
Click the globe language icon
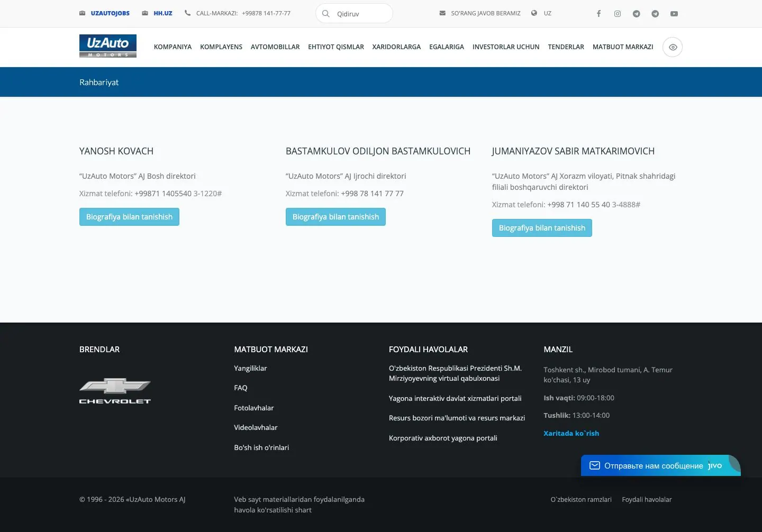tap(534, 13)
